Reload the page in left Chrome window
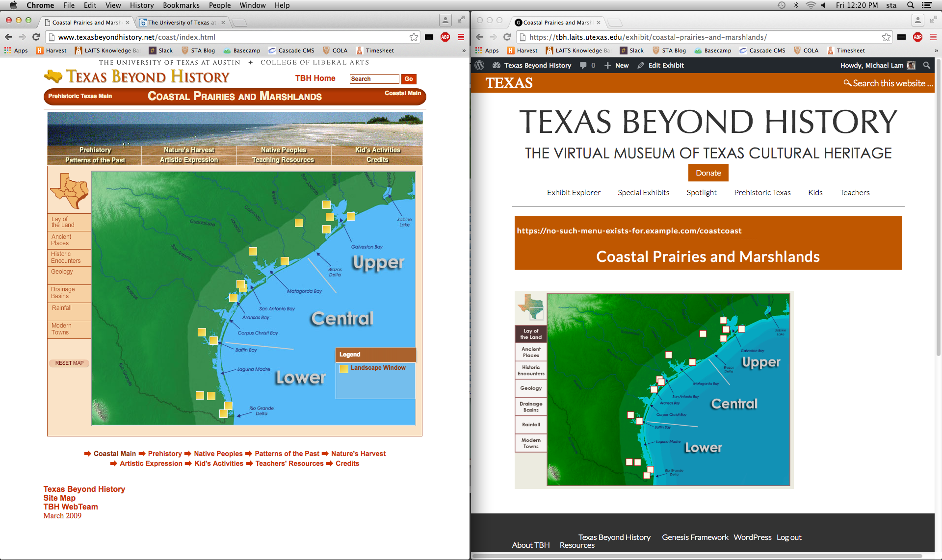The image size is (942, 560). (36, 37)
